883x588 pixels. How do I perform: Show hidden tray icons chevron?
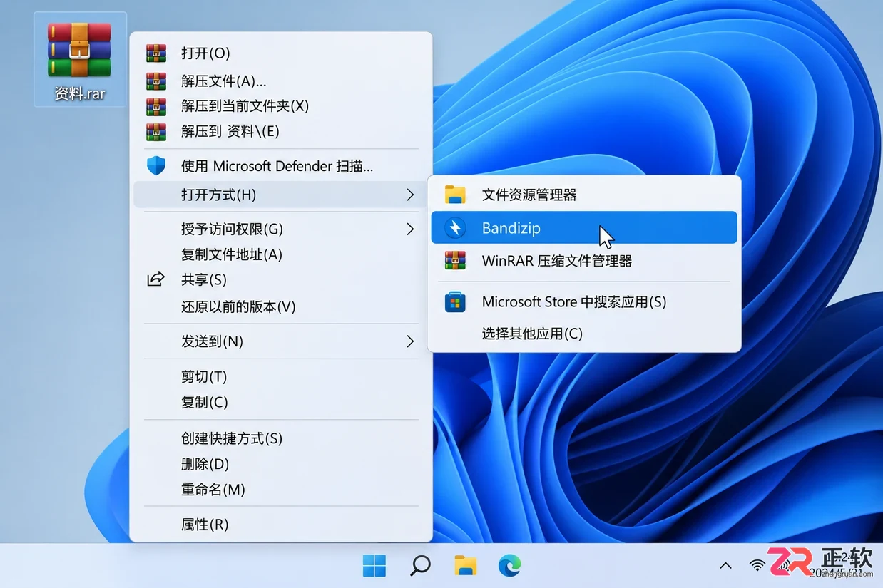[x=725, y=566]
